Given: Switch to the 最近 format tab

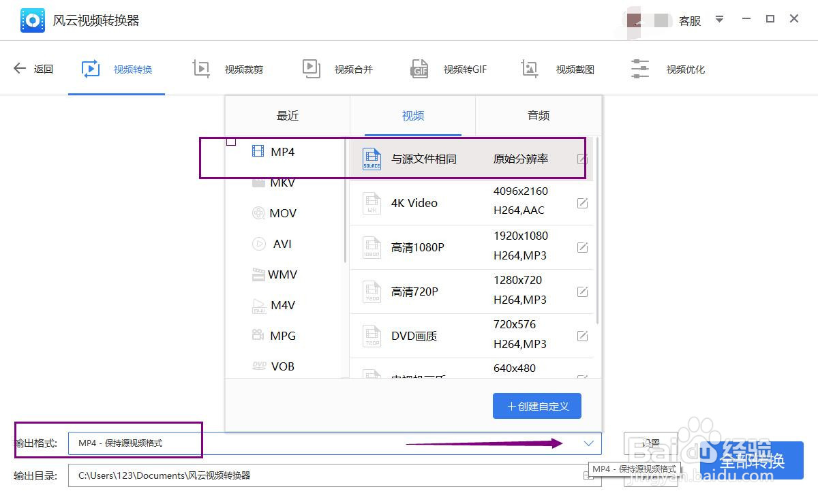Looking at the screenshot, I should click(x=288, y=116).
